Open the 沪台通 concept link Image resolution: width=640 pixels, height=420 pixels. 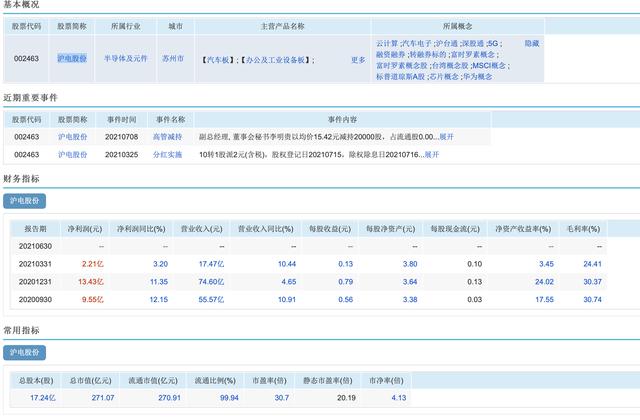[447, 43]
